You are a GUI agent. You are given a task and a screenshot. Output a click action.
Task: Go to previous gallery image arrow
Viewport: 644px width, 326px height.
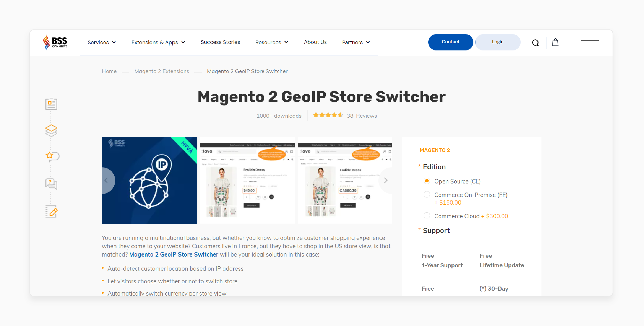(x=106, y=180)
